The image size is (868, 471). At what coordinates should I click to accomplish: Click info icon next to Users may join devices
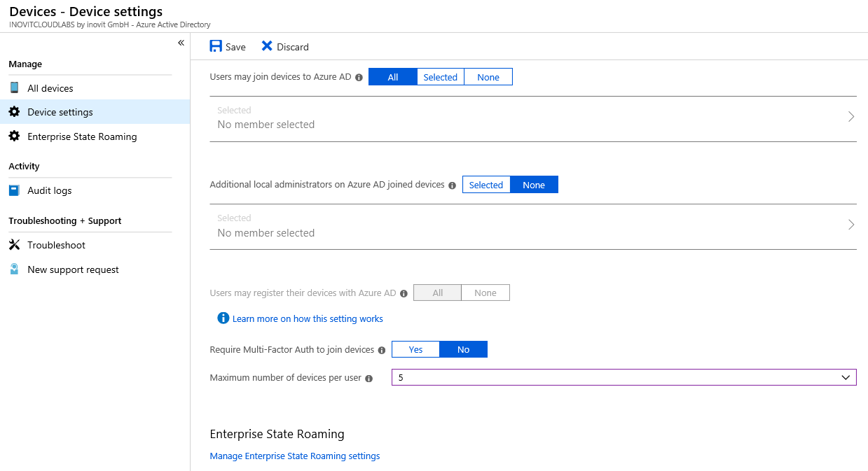pos(359,78)
